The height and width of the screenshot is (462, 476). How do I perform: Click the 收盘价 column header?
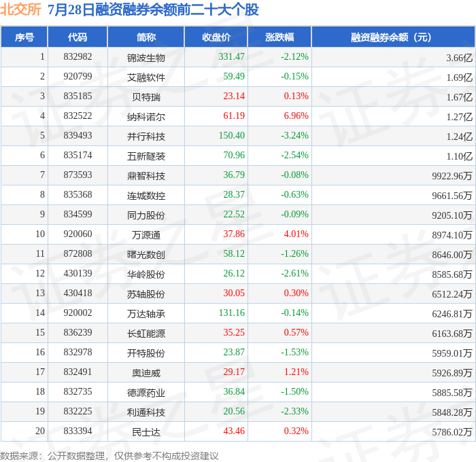(x=216, y=37)
